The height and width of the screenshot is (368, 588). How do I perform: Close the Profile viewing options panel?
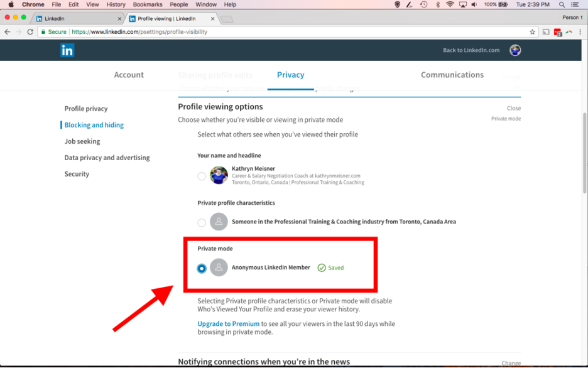click(514, 108)
